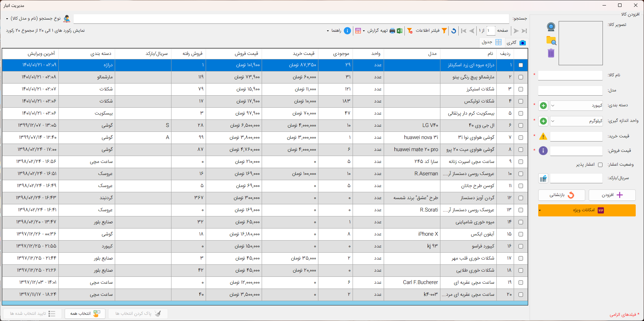Click the سریال/بارکد serial input field
This screenshot has height=321, width=644.
576,178
